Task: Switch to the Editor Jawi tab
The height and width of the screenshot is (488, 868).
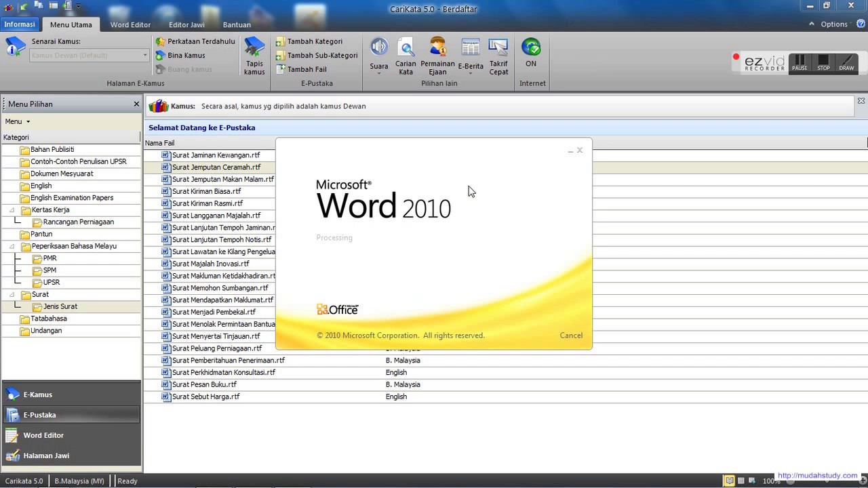Action: (x=186, y=24)
